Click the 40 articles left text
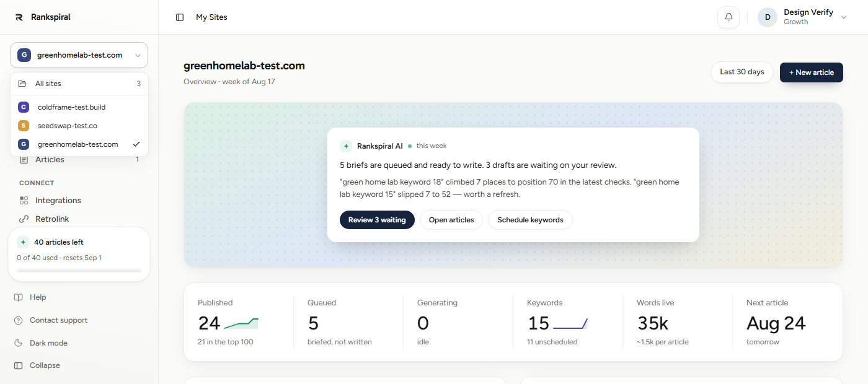The width and height of the screenshot is (868, 384). 59,242
